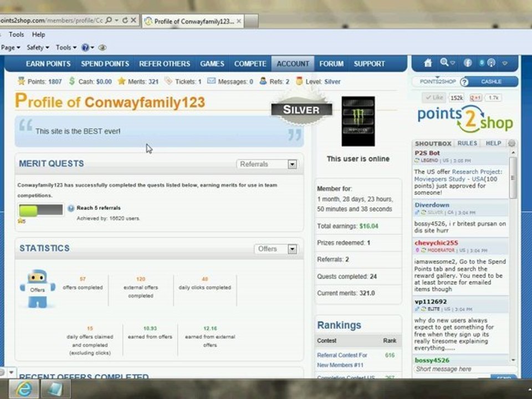Open the second taskbar application icon
The width and height of the screenshot is (532, 399).
click(55, 389)
